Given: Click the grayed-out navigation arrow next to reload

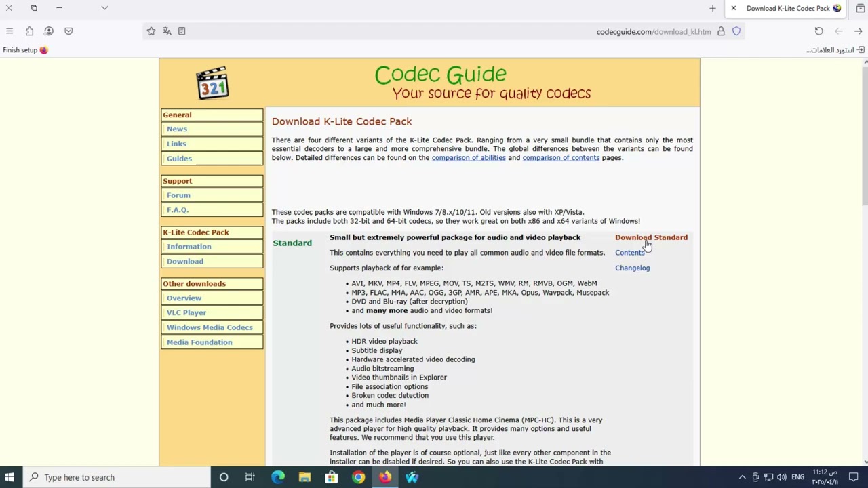Looking at the screenshot, I should (x=839, y=31).
